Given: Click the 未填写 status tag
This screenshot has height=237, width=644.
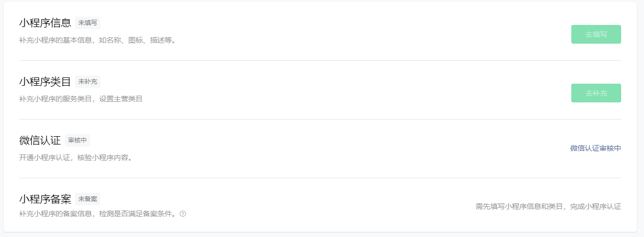Looking at the screenshot, I should (88, 23).
